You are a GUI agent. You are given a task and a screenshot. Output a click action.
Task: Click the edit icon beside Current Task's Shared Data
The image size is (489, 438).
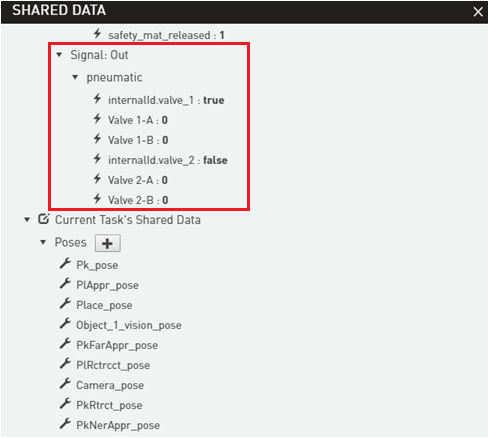[44, 219]
